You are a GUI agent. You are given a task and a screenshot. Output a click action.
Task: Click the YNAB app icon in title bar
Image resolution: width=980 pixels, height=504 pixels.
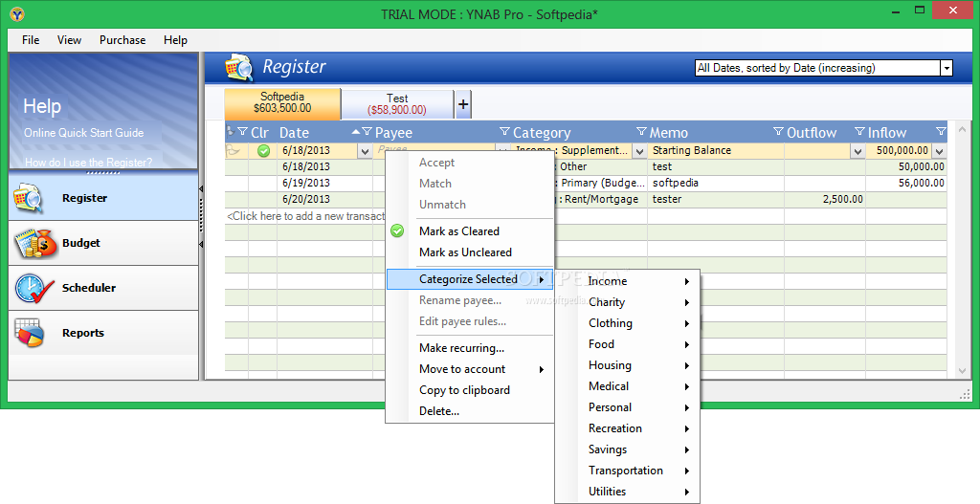[17, 13]
